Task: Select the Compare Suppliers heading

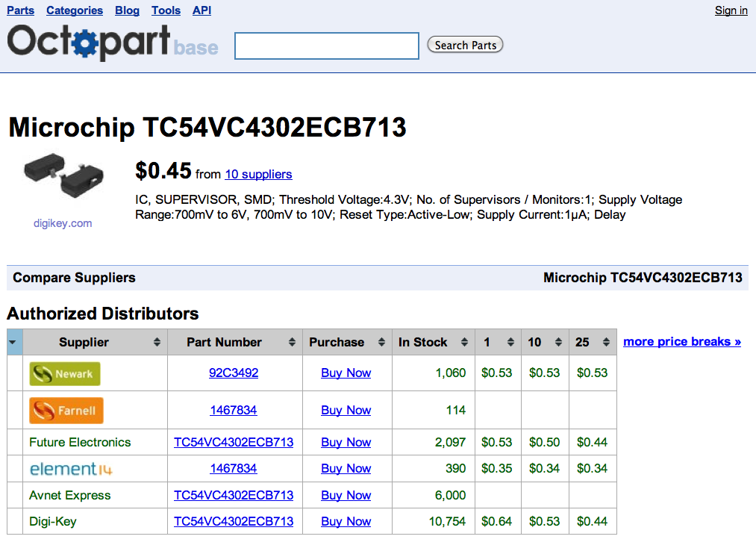Action: tap(74, 278)
